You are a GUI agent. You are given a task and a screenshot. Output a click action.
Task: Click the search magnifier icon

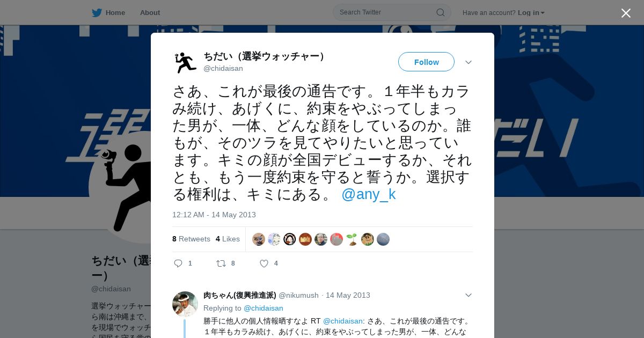[440, 12]
